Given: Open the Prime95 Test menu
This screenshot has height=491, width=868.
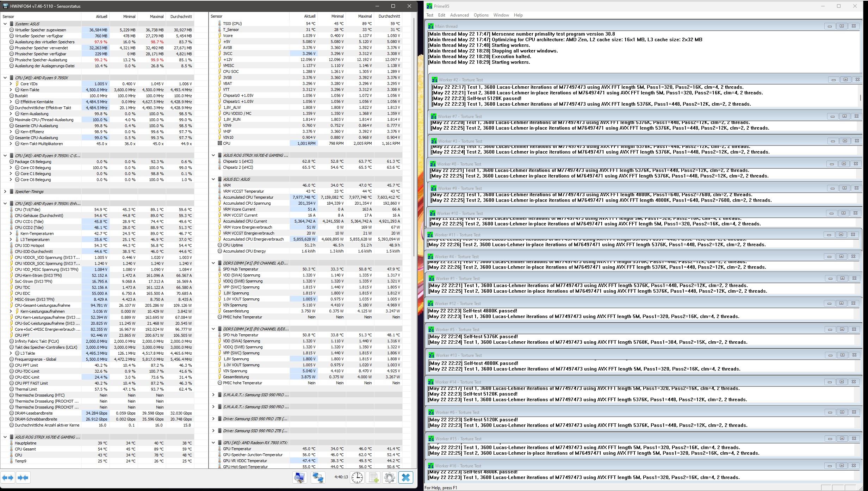Looking at the screenshot, I should [x=429, y=15].
